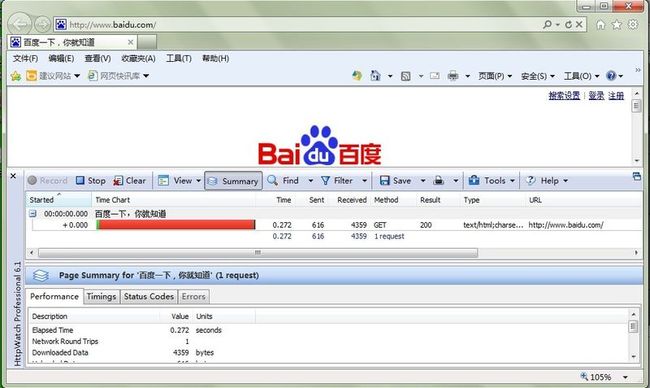Clear the HttpWatch log
The image size is (650, 388).
pyautogui.click(x=129, y=181)
